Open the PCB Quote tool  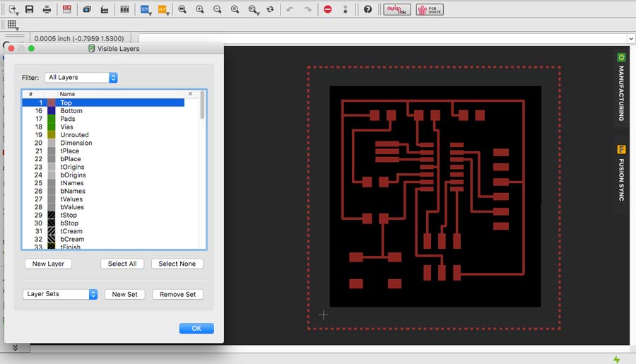point(430,9)
